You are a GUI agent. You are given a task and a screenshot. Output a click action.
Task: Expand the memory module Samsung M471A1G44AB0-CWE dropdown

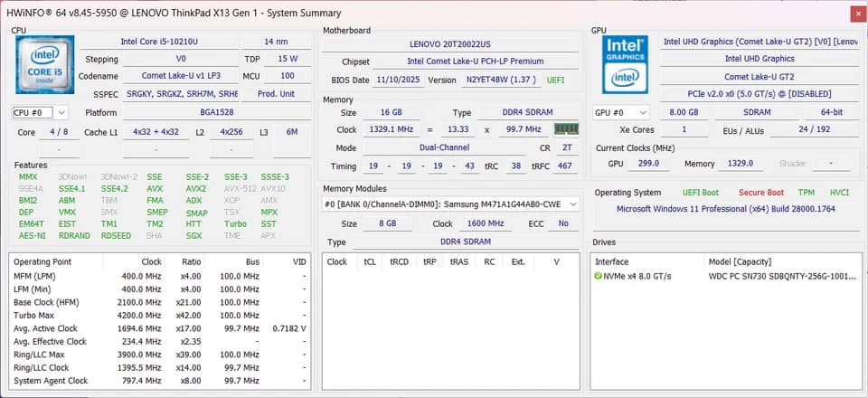tap(451, 204)
